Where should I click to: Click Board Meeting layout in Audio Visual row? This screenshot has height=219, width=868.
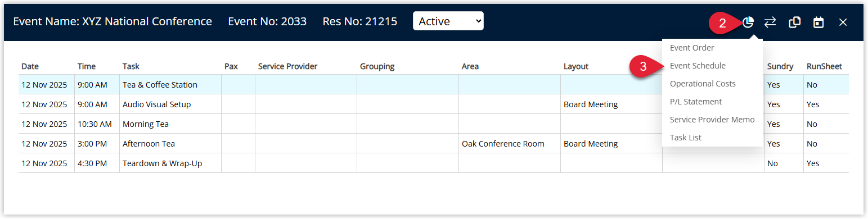click(591, 104)
